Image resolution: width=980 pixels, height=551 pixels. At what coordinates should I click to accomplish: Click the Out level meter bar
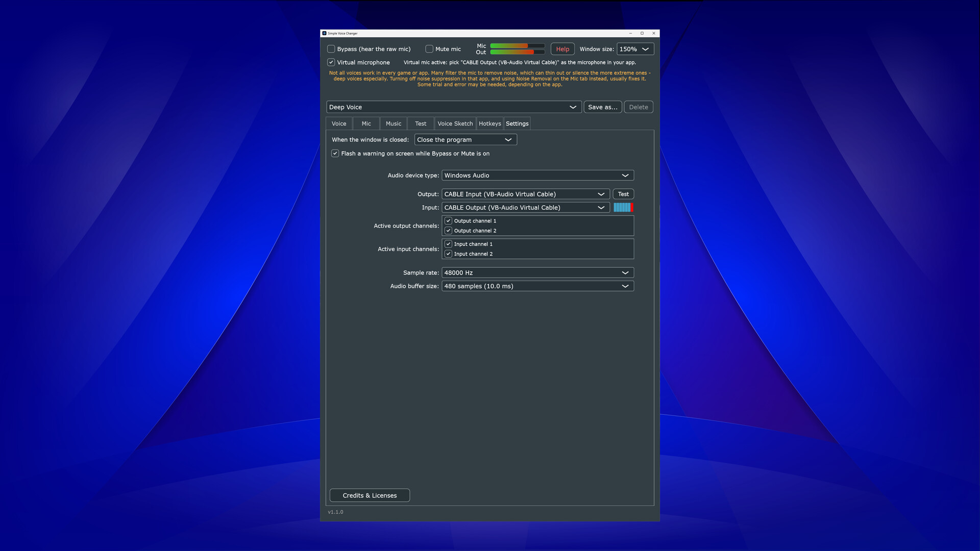[517, 52]
